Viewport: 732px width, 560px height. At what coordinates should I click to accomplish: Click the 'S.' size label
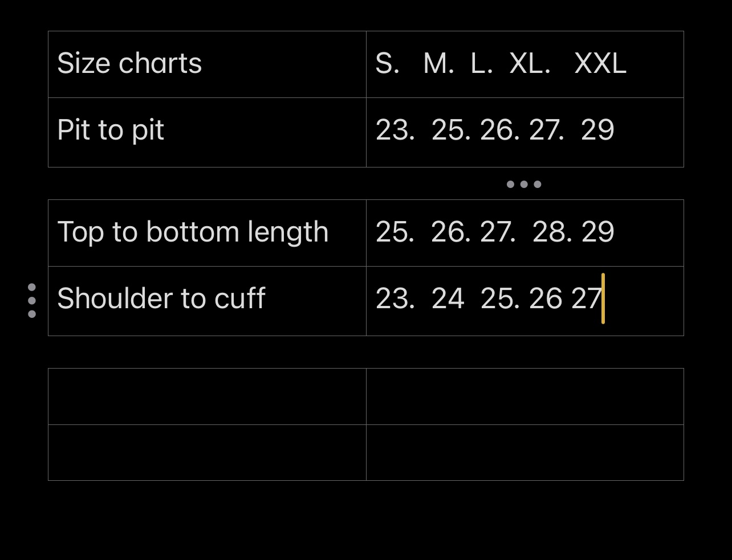click(387, 63)
